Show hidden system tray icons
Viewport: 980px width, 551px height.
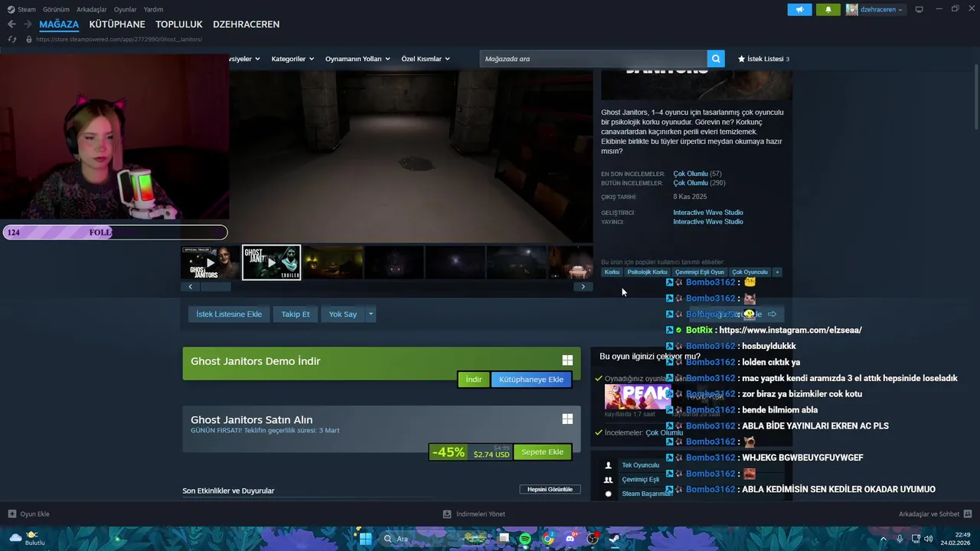883,539
